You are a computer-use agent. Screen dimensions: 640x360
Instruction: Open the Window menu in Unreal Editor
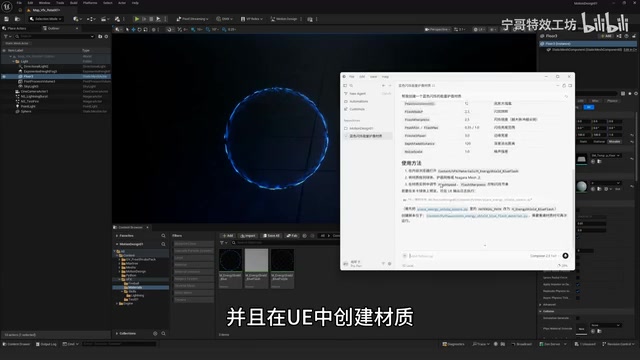coord(44,3)
